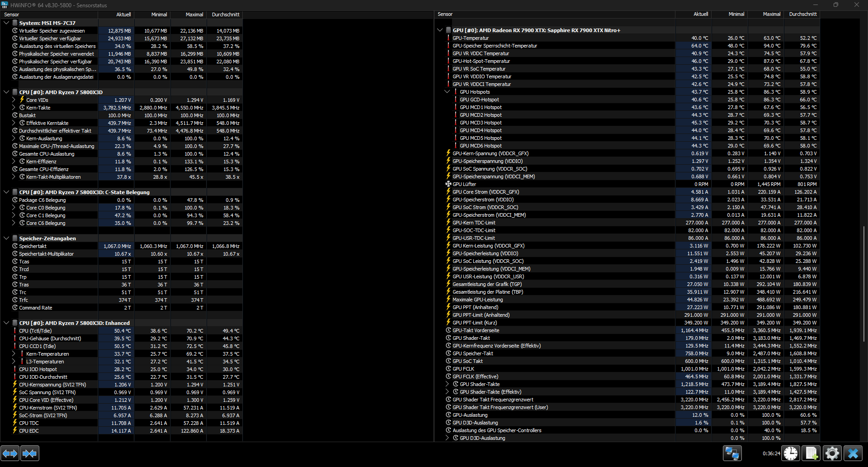Image resolution: width=868 pixels, height=467 pixels.
Task: Click the bolt icon beside GPU PPT (Anhaltend)
Action: (x=448, y=307)
